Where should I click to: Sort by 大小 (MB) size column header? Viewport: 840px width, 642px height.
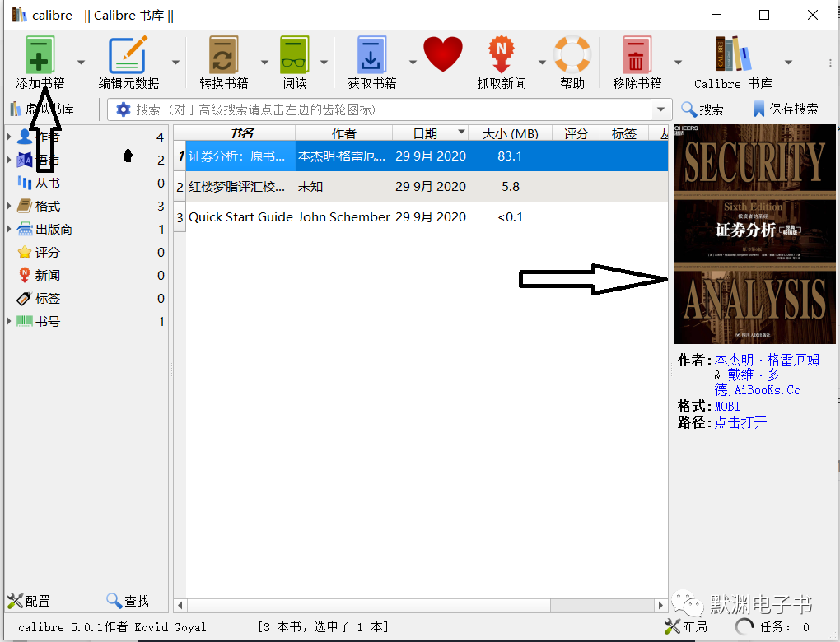510,133
